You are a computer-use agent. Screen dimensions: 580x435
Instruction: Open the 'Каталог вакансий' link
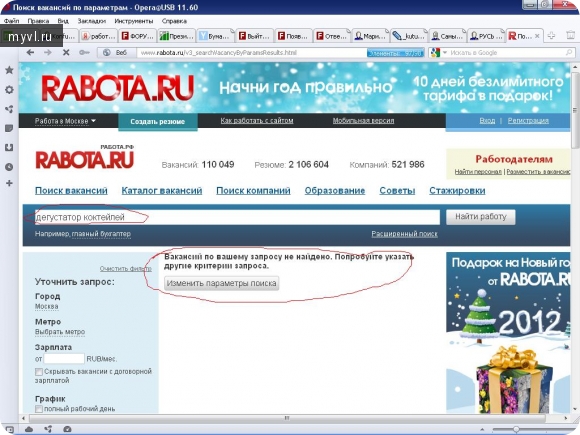[162, 191]
